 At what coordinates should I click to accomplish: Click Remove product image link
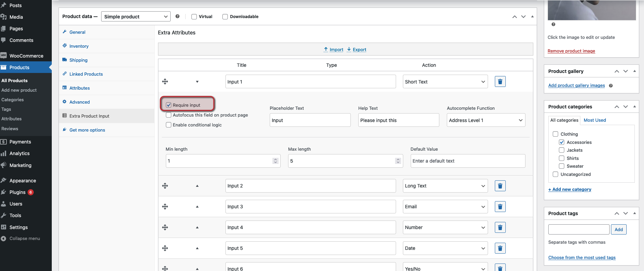pos(571,51)
